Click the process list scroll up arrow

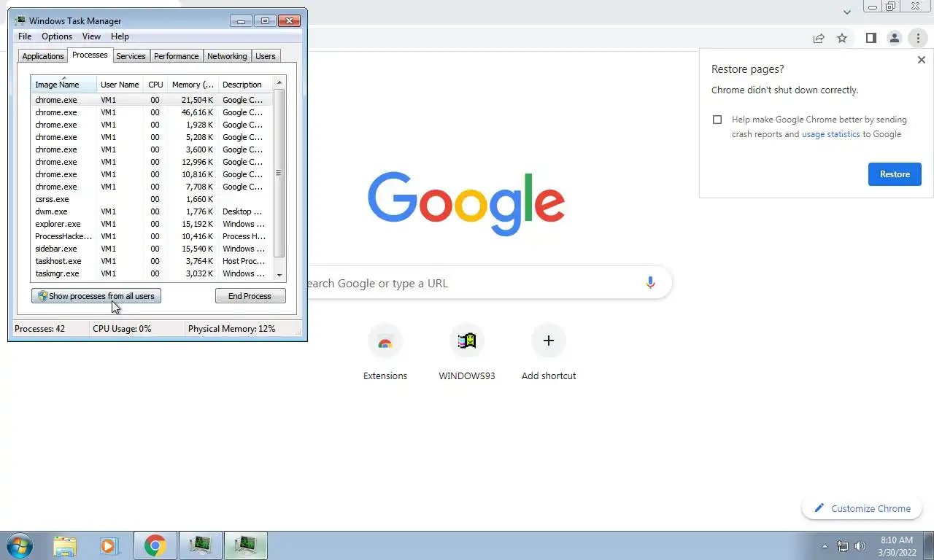[x=279, y=82]
